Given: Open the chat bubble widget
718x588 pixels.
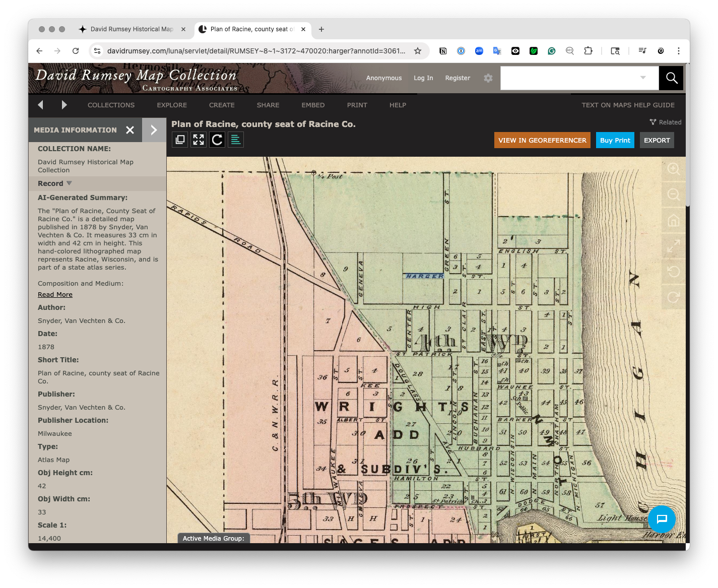Looking at the screenshot, I should coord(662,519).
